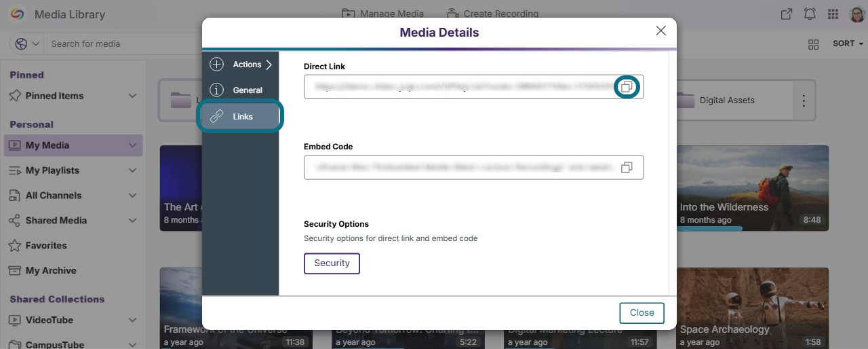Open the Digital Assets folder
The height and width of the screenshot is (349, 868).
click(735, 100)
